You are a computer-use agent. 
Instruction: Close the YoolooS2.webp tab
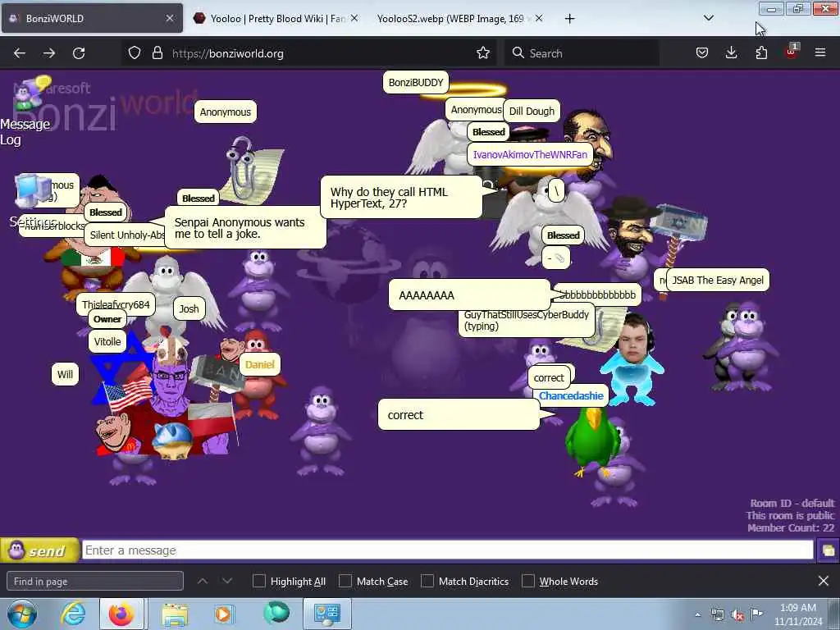[x=539, y=19]
